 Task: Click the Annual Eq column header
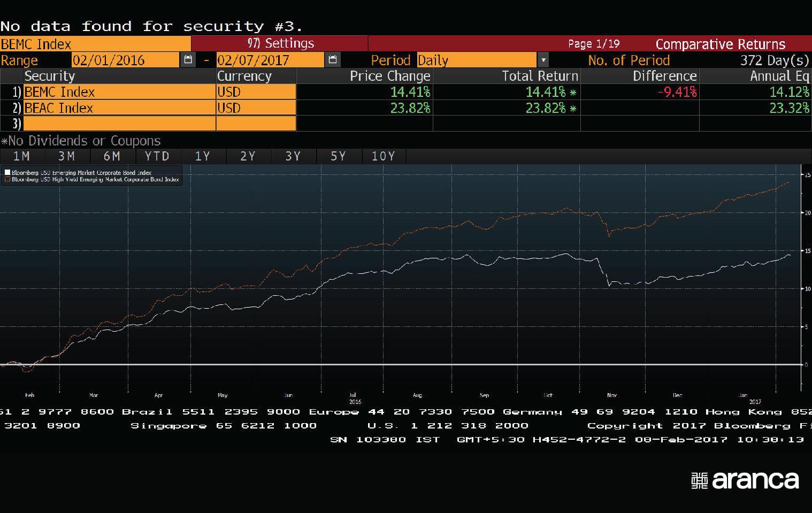pyautogui.click(x=779, y=76)
